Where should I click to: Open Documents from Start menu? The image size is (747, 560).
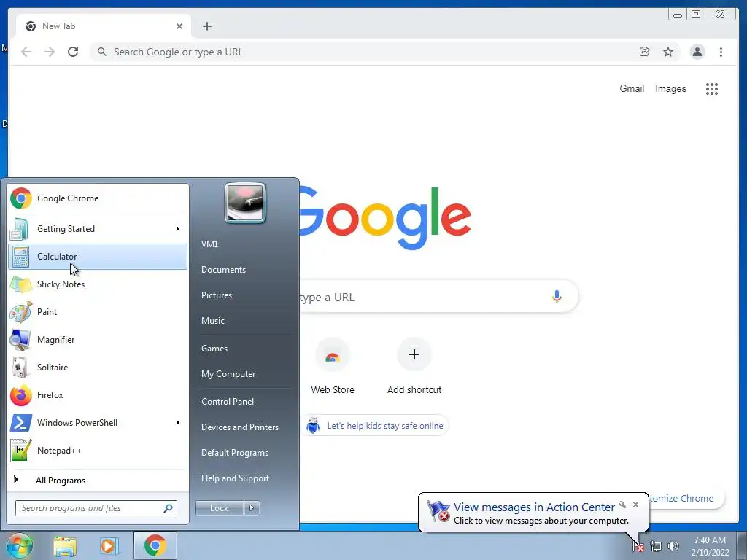pos(223,270)
